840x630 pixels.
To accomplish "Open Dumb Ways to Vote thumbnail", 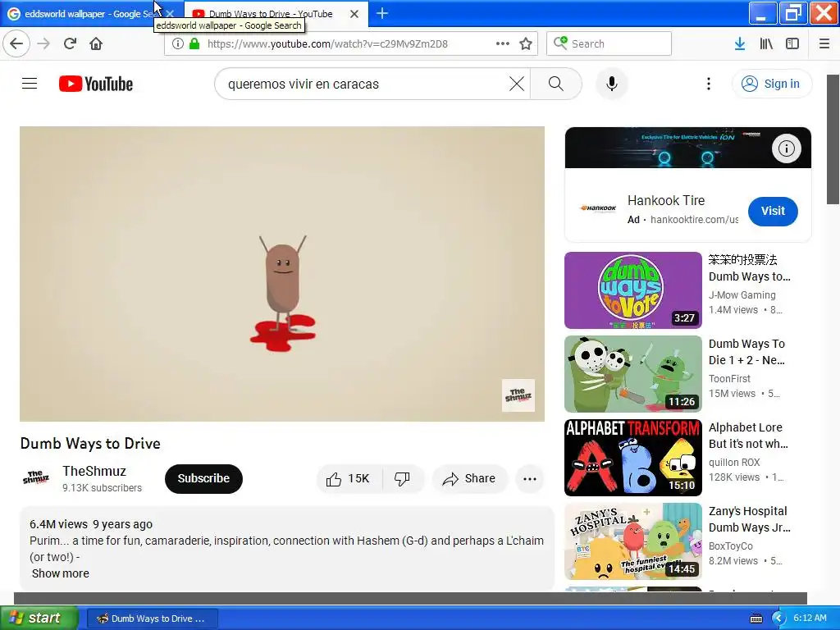I will 632,290.
